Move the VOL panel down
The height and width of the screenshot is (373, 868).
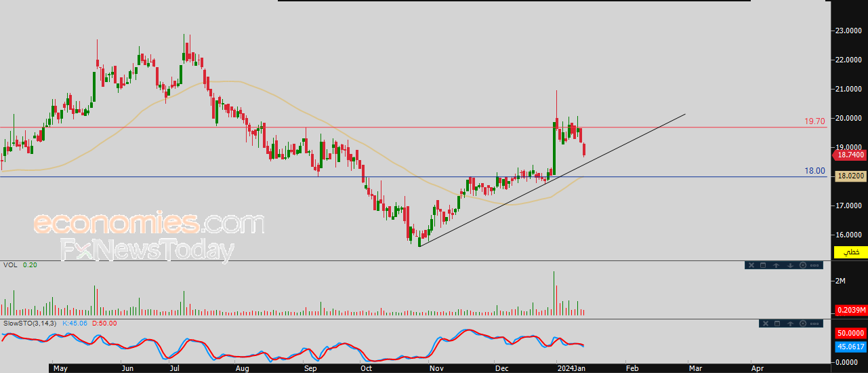(x=790, y=265)
